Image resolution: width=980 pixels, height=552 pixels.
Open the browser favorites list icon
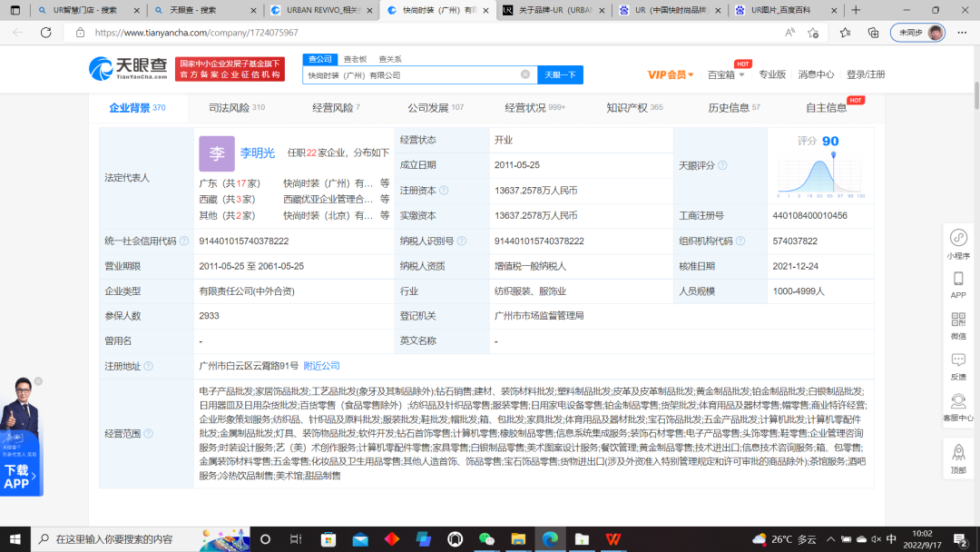tap(845, 33)
